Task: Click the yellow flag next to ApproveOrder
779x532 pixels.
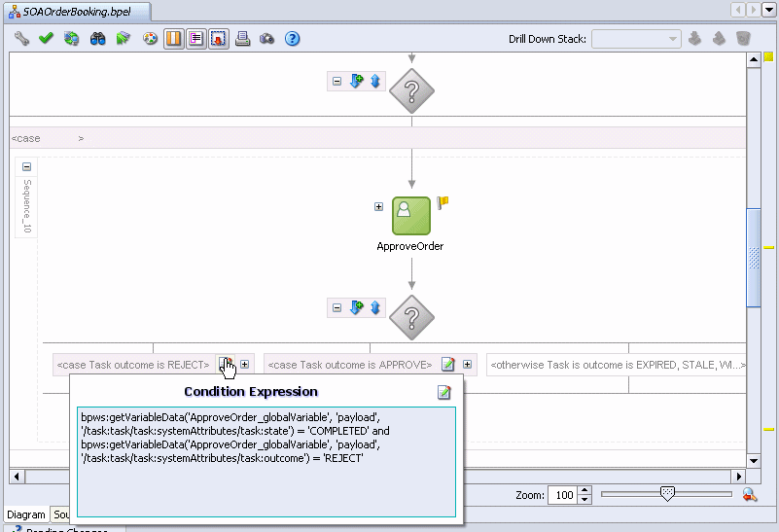Action: 443,202
